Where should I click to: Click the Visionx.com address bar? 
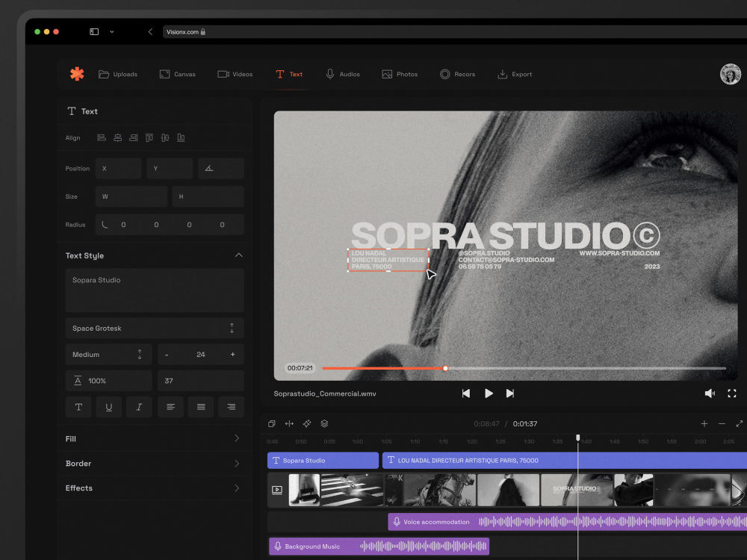tap(454, 32)
